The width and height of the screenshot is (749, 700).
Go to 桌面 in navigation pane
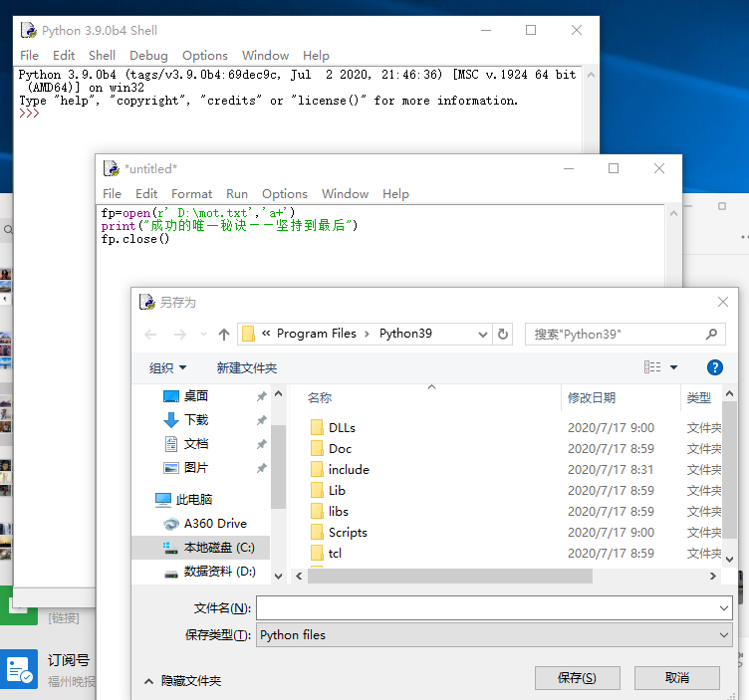pyautogui.click(x=196, y=396)
